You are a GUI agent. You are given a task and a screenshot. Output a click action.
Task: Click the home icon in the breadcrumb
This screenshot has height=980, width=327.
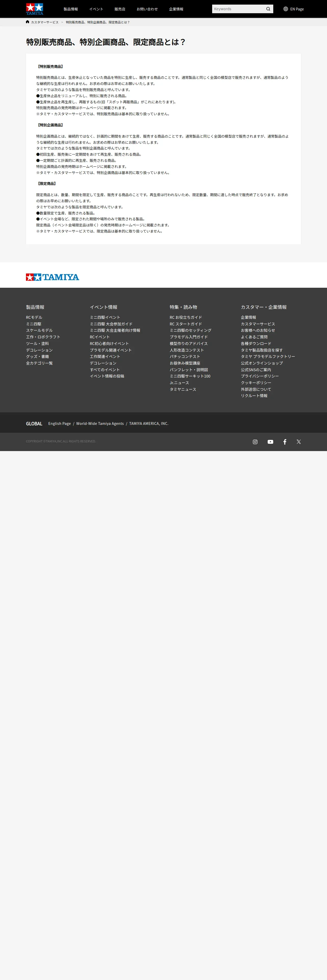tap(28, 22)
